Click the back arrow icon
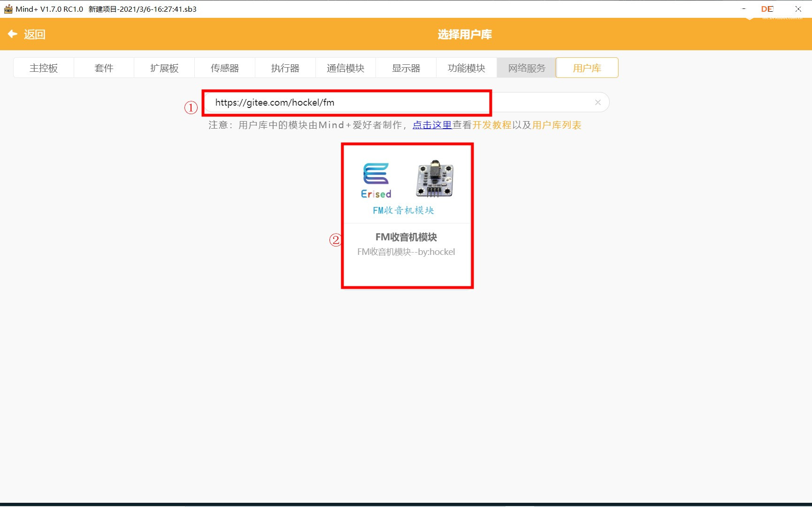This screenshot has width=812, height=507. [13, 34]
